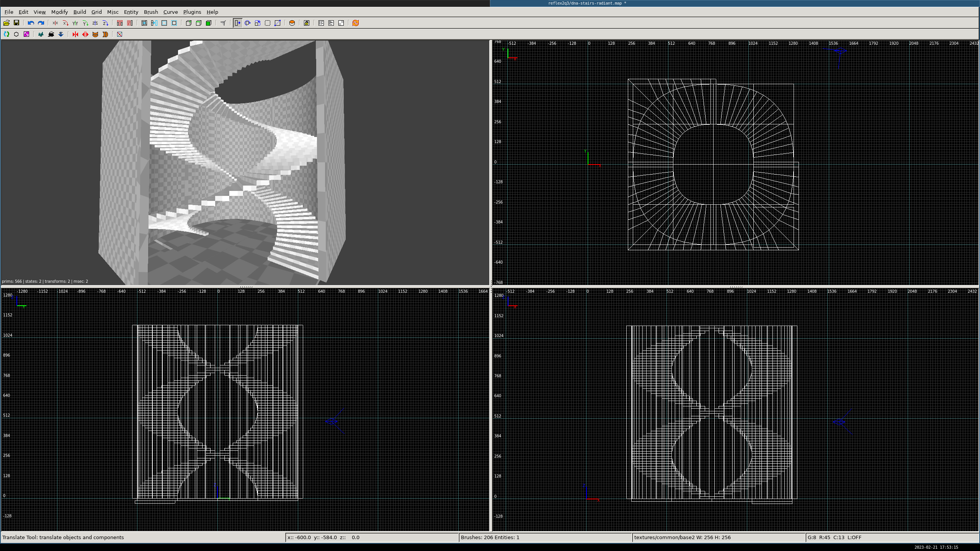Click the x-axis Flip icon
Image resolution: width=980 pixels, height=551 pixels.
(x=56, y=23)
